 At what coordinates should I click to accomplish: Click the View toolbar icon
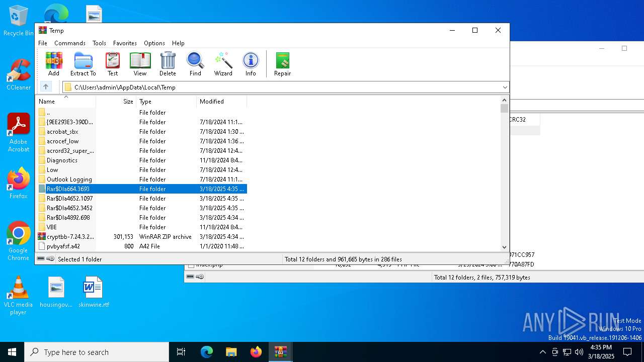coord(140,64)
